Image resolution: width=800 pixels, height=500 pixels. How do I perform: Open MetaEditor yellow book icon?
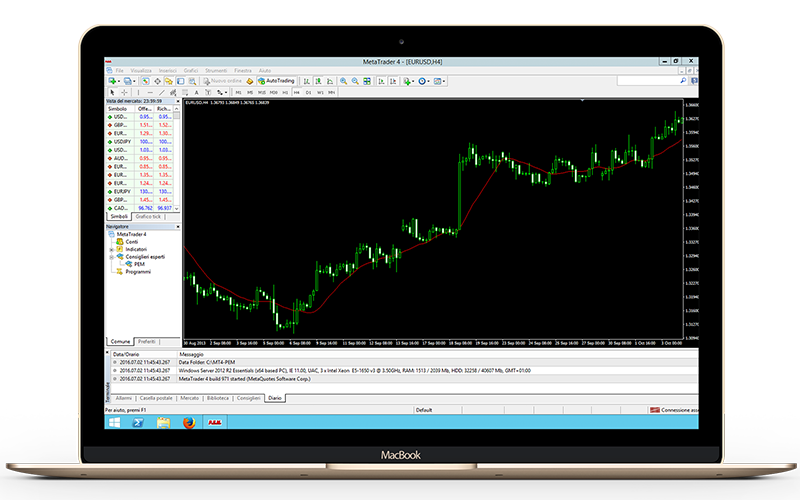click(249, 81)
